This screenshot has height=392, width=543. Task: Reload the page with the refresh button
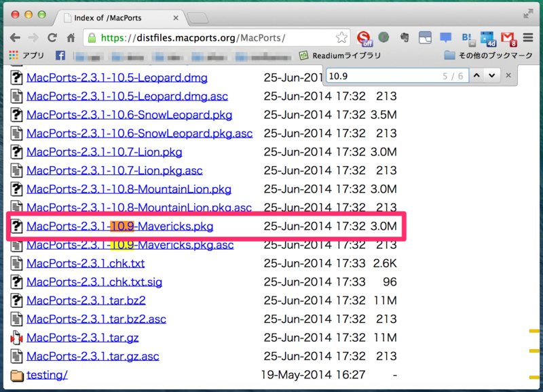52,38
